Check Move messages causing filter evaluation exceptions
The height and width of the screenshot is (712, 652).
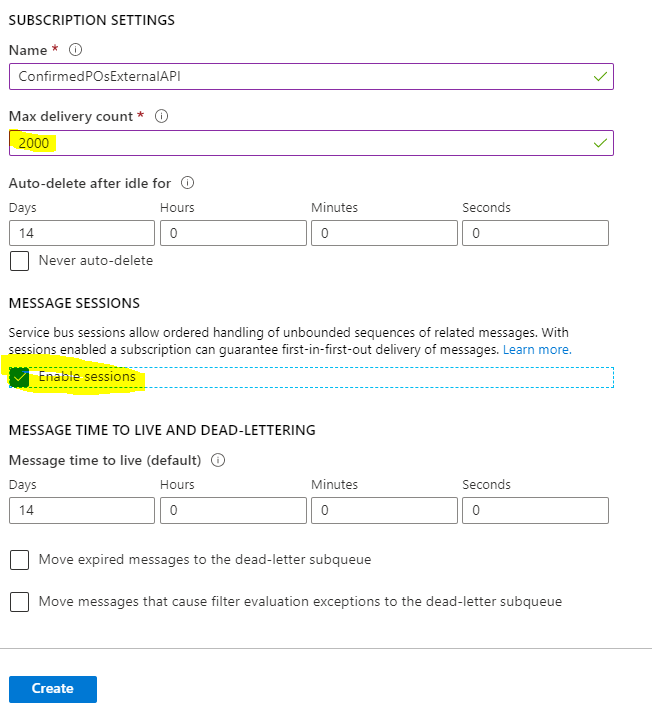[x=20, y=602]
